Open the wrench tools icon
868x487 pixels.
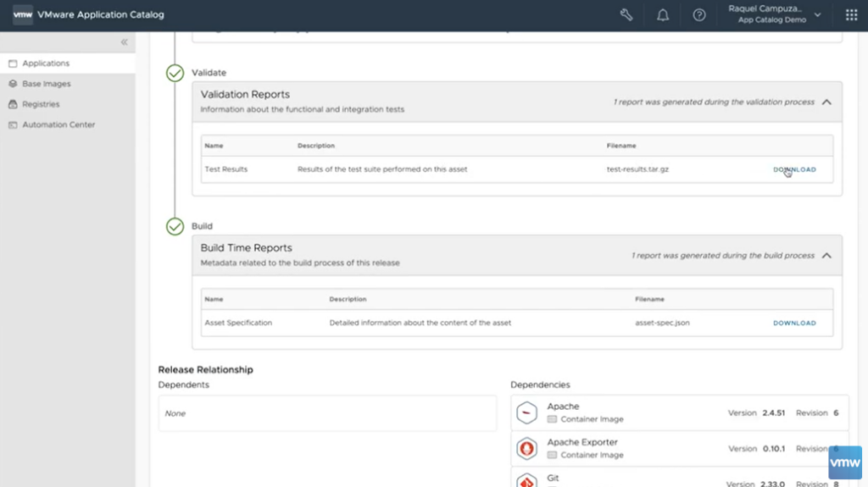(x=626, y=14)
